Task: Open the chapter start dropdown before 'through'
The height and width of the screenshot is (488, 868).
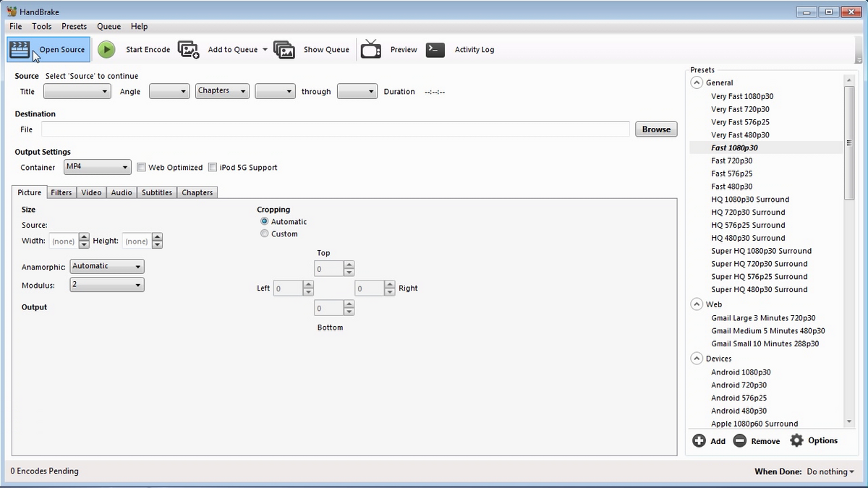Action: pyautogui.click(x=275, y=91)
